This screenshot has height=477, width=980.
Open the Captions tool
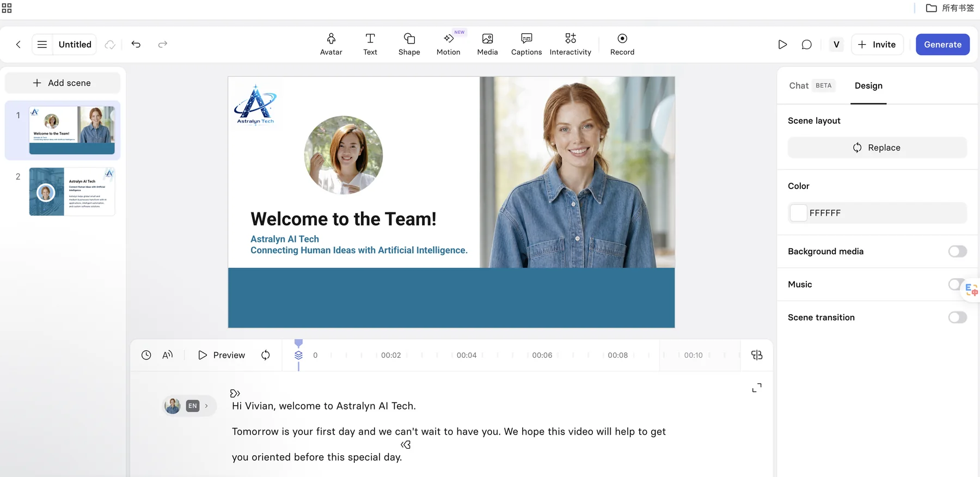[526, 44]
